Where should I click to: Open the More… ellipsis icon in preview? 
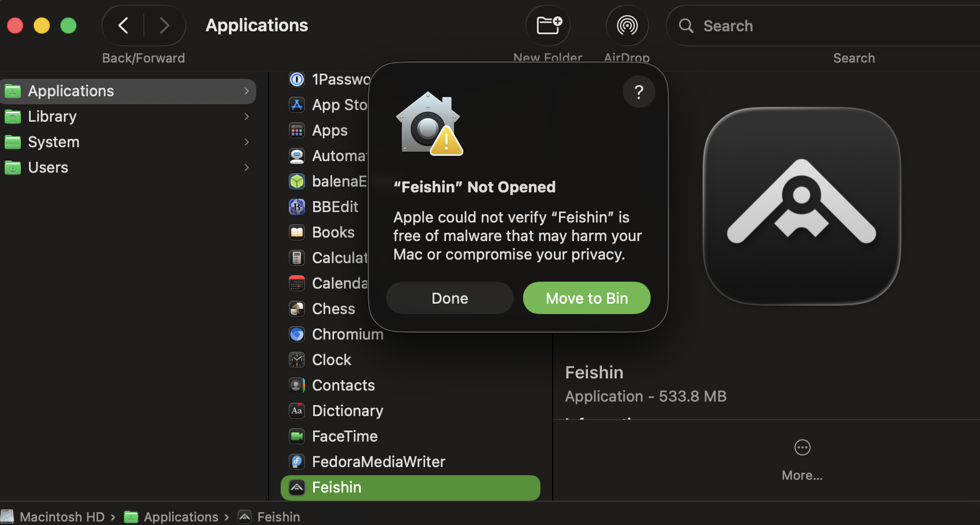[802, 447]
